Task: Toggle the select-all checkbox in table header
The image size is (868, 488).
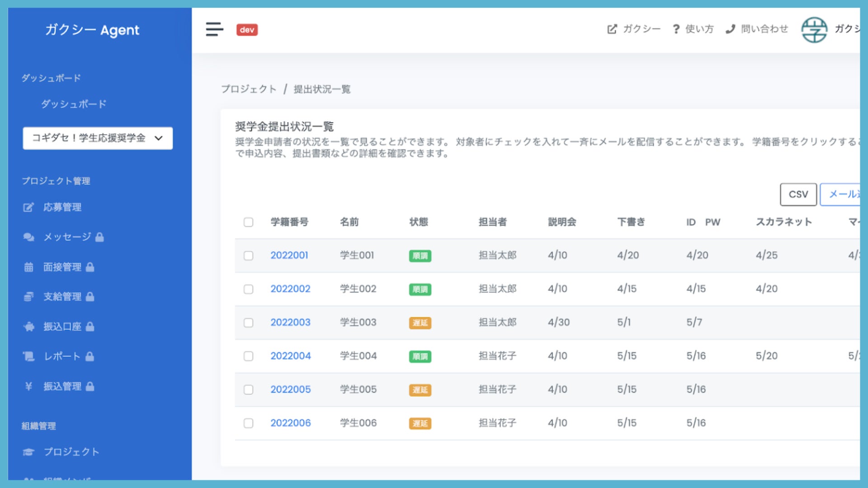Action: (x=248, y=222)
